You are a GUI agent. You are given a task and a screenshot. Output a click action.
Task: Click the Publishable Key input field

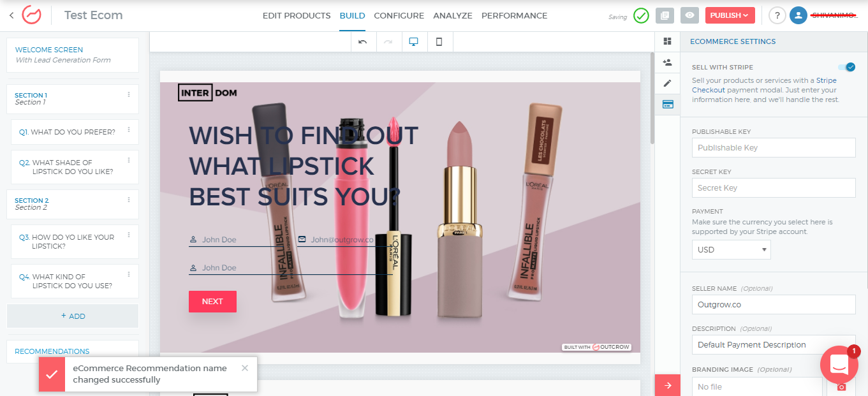tap(774, 147)
